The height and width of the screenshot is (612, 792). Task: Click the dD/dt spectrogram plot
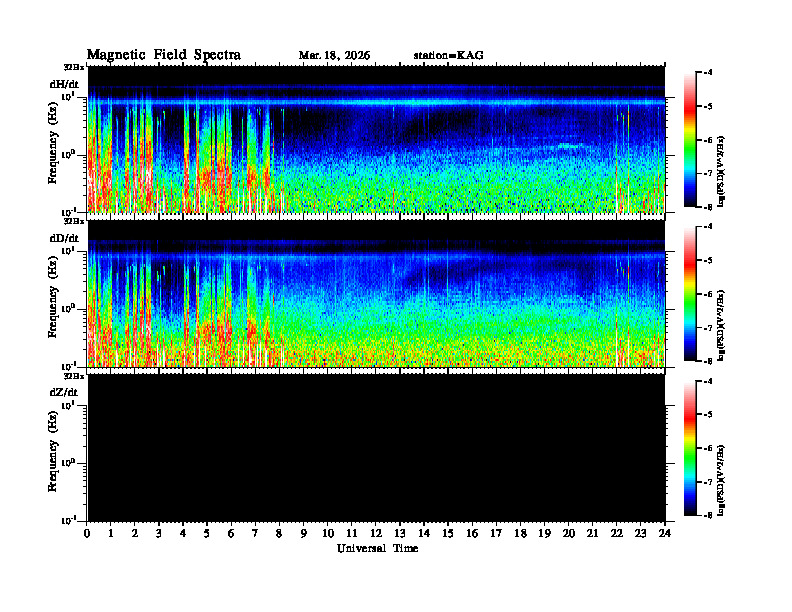376,293
